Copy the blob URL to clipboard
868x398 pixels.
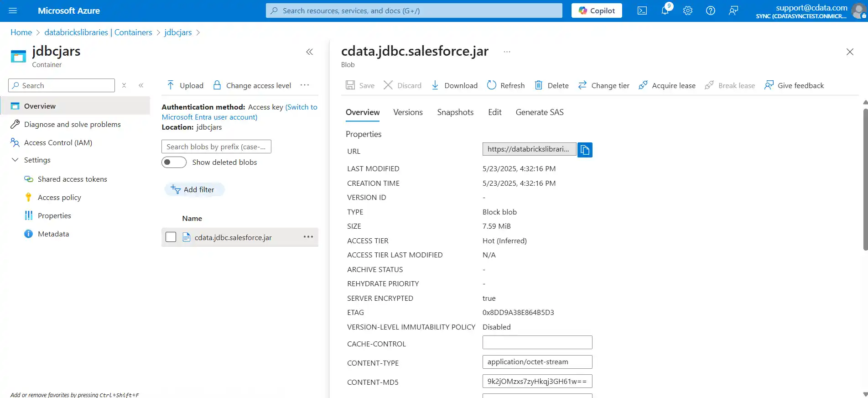pyautogui.click(x=585, y=150)
